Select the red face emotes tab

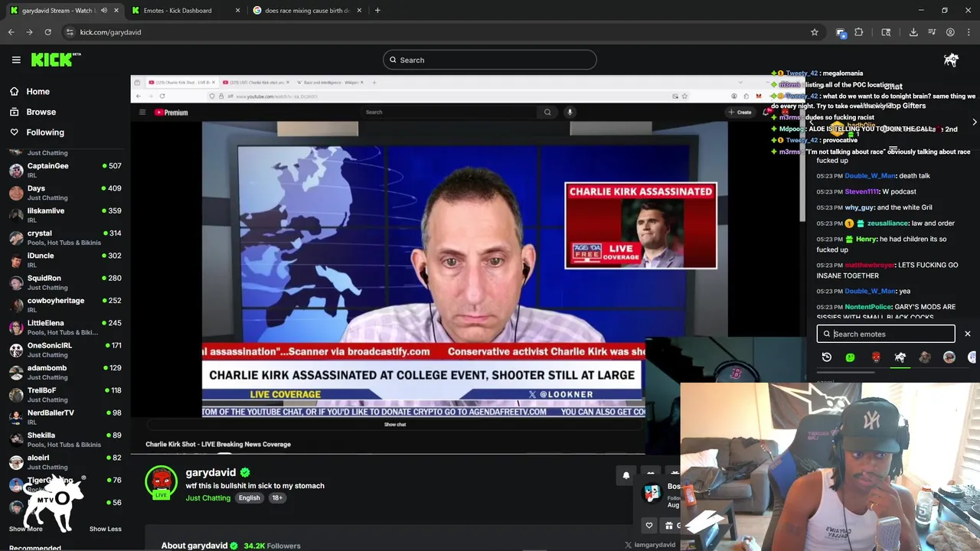(876, 357)
